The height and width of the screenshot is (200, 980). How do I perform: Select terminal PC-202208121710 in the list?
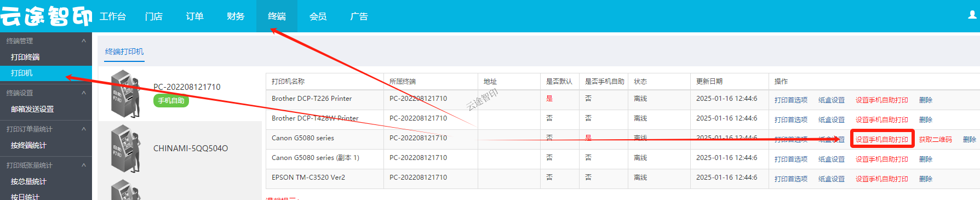(187, 87)
